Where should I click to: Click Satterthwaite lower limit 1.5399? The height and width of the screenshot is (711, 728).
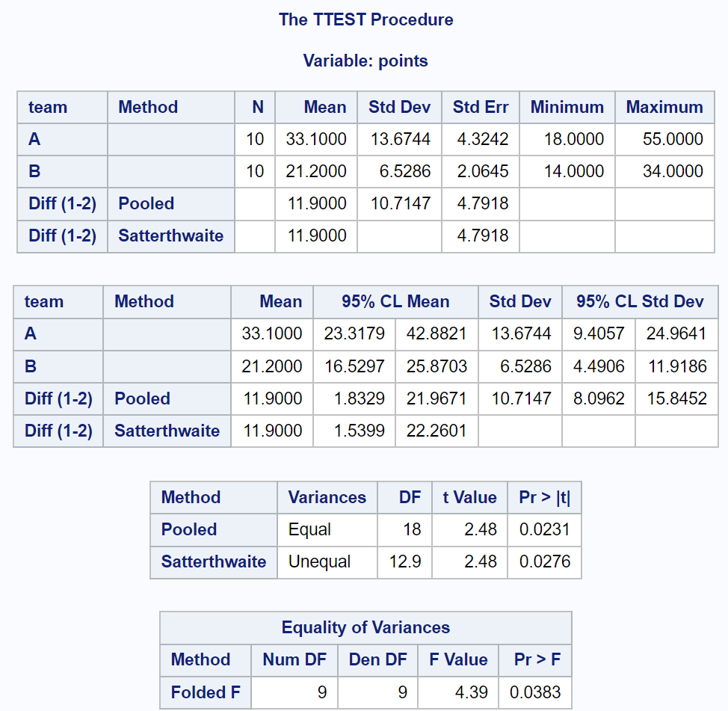(x=360, y=431)
